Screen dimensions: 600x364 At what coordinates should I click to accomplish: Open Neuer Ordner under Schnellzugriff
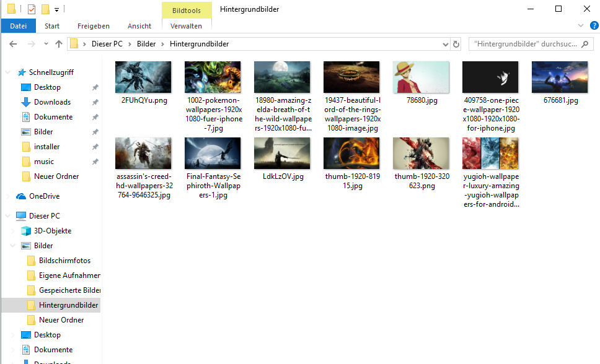56,176
